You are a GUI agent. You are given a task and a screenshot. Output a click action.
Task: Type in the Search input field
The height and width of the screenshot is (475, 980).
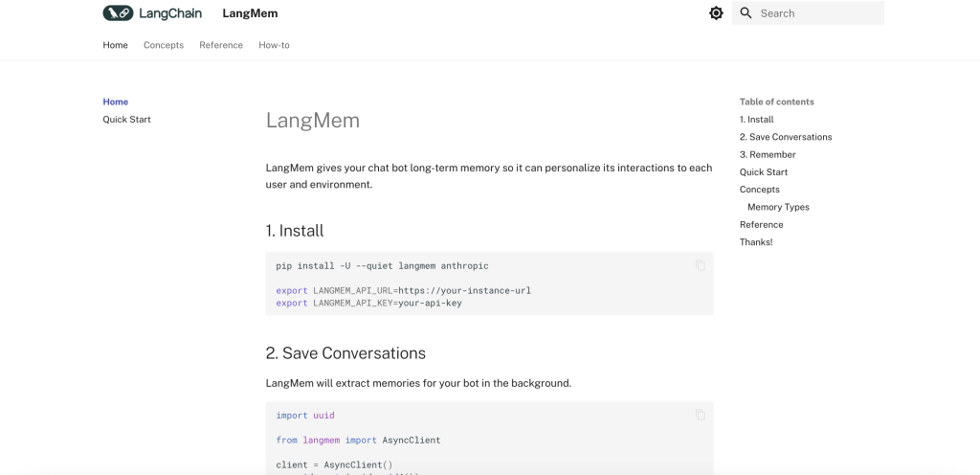[x=818, y=13]
